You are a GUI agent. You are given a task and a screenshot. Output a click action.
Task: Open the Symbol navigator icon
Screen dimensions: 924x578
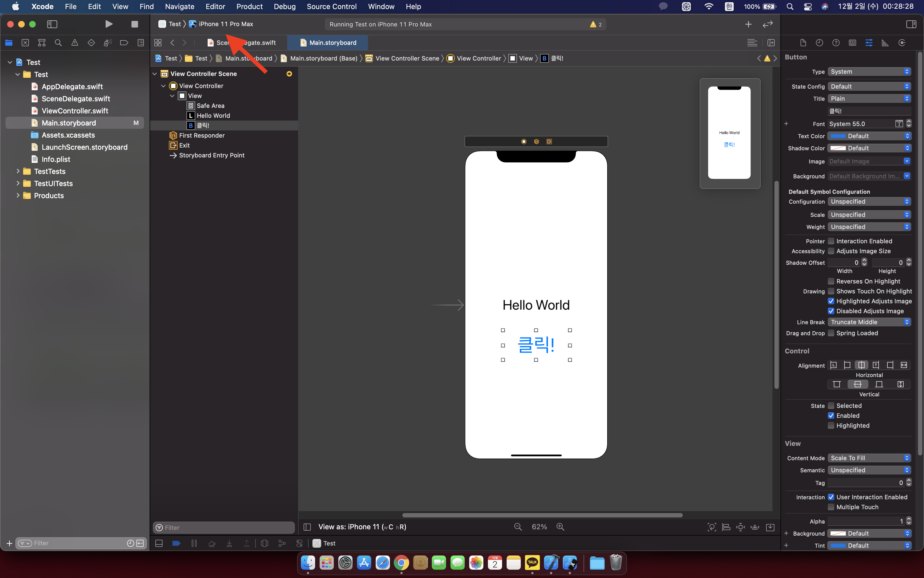(x=42, y=43)
